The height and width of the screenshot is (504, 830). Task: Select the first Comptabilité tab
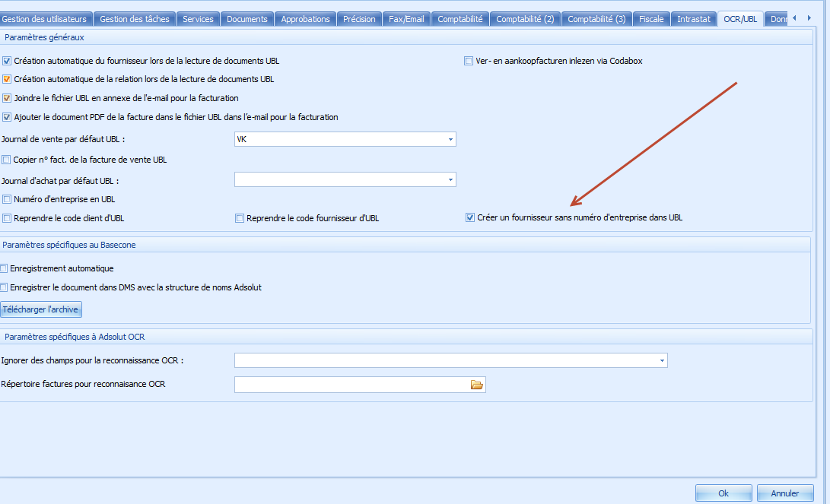coord(460,19)
